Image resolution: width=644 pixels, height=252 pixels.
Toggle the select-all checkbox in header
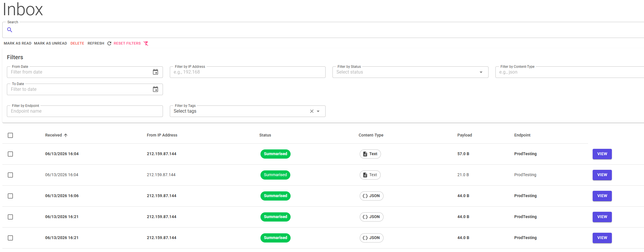click(x=10, y=135)
